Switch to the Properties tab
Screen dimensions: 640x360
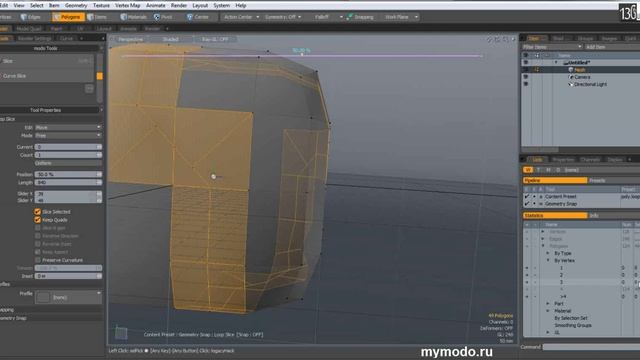click(x=563, y=160)
